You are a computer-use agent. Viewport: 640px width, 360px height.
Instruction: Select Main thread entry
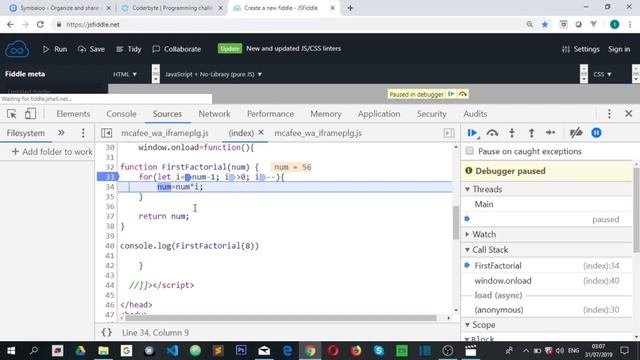[547, 204]
